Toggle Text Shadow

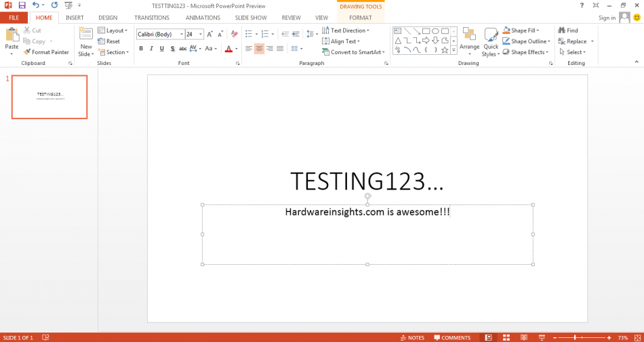click(x=172, y=48)
